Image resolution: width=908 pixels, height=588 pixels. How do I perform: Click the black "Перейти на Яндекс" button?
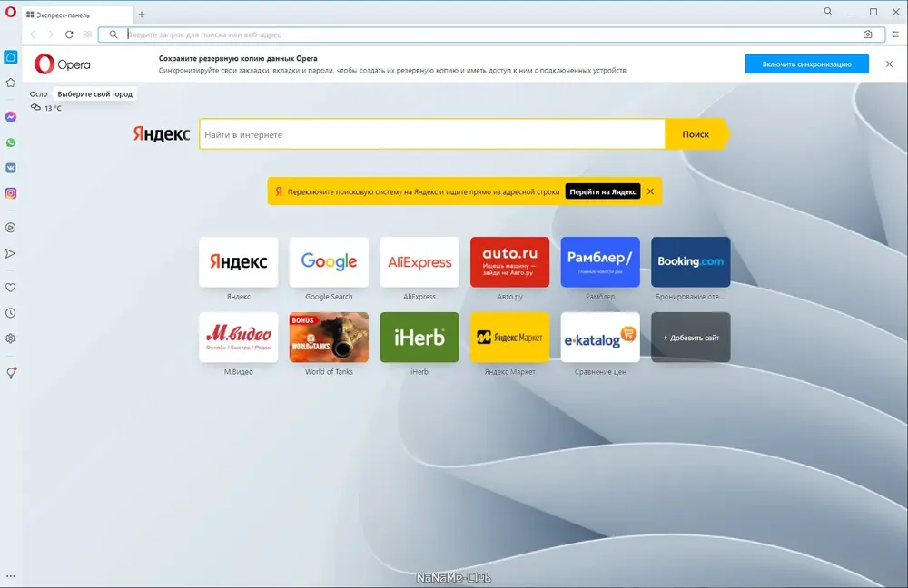602,191
